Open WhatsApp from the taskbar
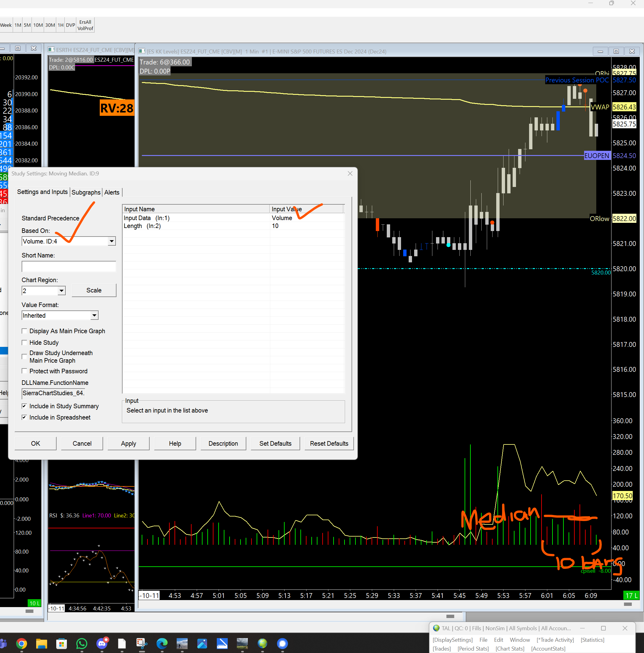 pos(82,644)
